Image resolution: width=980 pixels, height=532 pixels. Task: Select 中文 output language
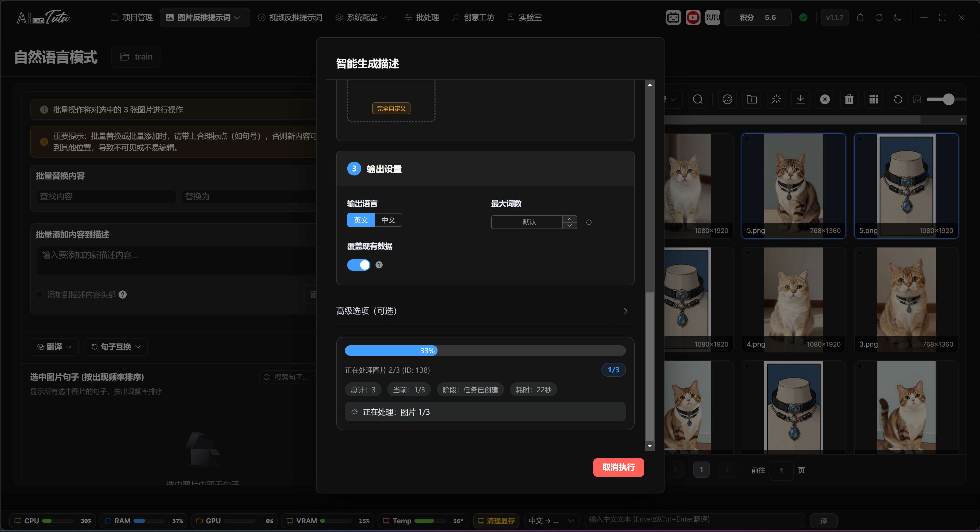[x=389, y=220]
